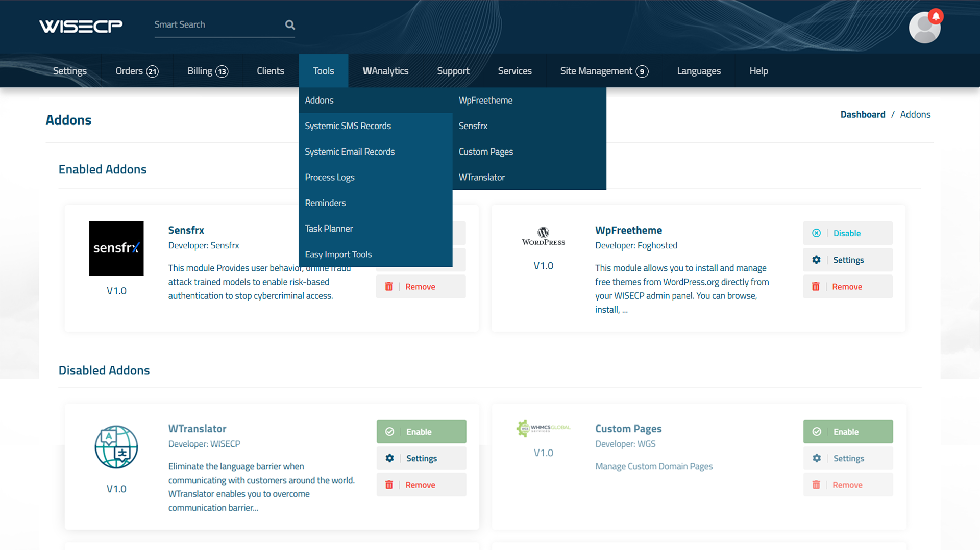Screen dimensions: 980x550
Task: Select Systemic SMS Records from Tools menu
Action: 376,126
